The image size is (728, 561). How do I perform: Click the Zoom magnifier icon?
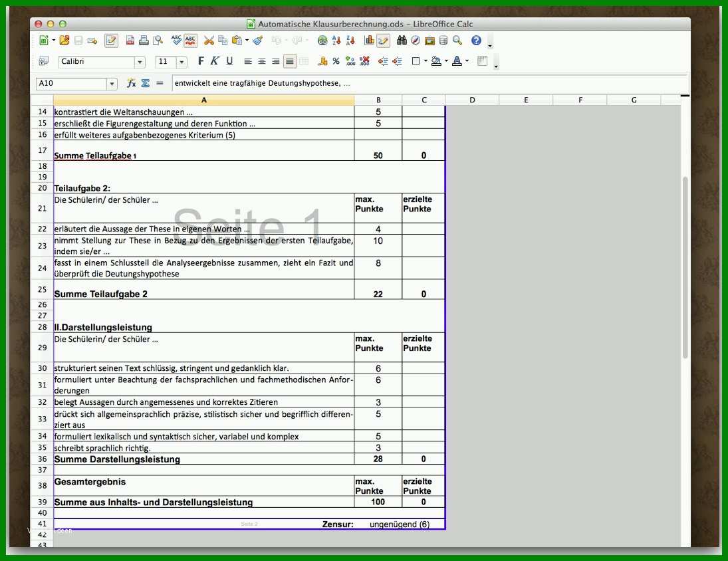tap(457, 41)
